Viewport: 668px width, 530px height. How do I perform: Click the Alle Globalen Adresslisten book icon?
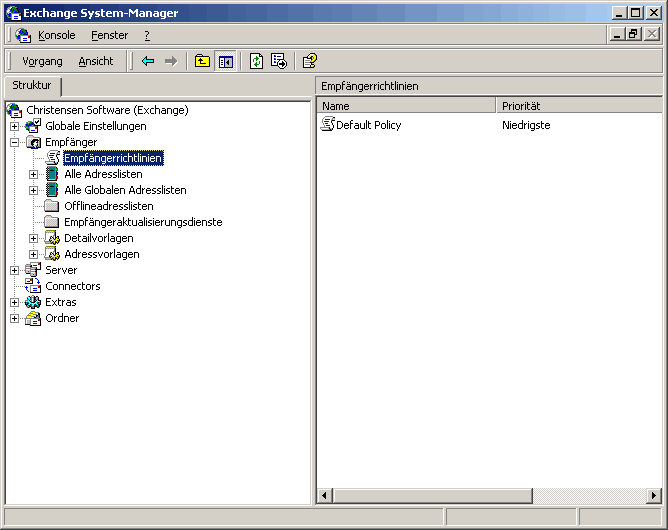click(52, 190)
